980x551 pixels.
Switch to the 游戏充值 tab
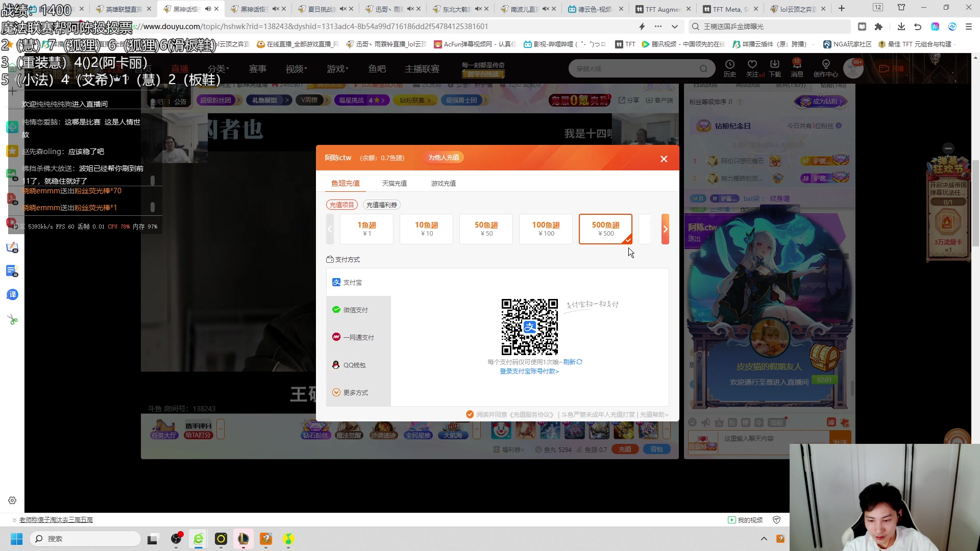coord(443,183)
